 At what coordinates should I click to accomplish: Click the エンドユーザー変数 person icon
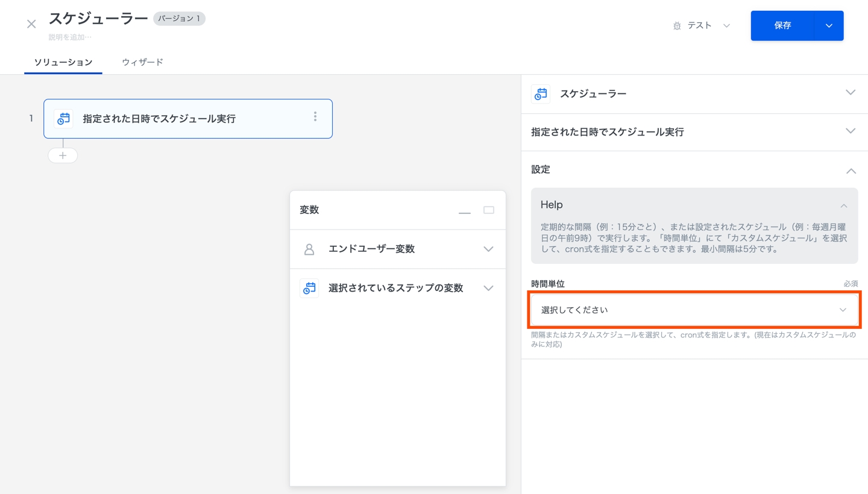pyautogui.click(x=309, y=249)
